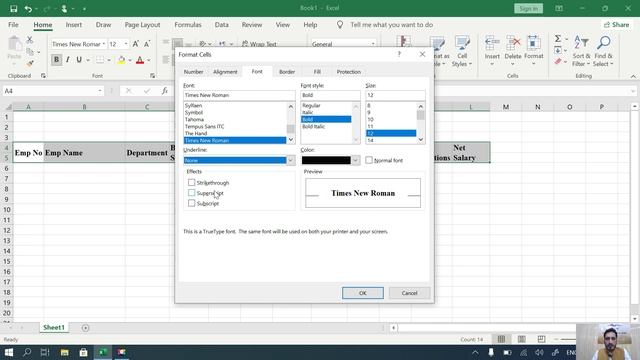Click the New Sheet plus icon
640x360 pixels.
pyautogui.click(x=85, y=328)
